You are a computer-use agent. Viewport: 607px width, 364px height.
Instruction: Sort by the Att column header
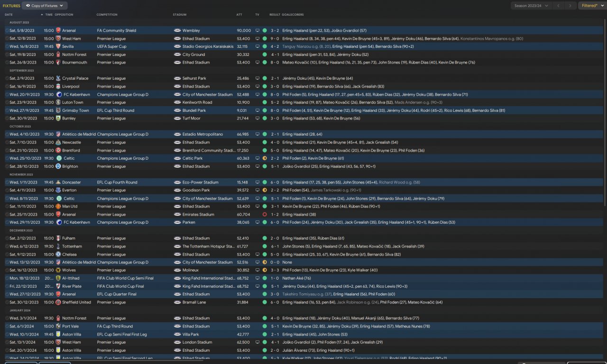[x=239, y=15]
